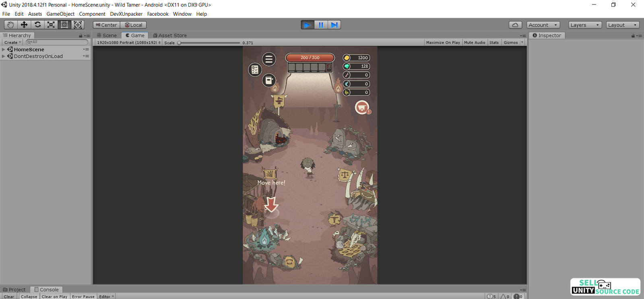644x299 pixels.
Task: Toggle console Error Pause
Action: pos(83,297)
